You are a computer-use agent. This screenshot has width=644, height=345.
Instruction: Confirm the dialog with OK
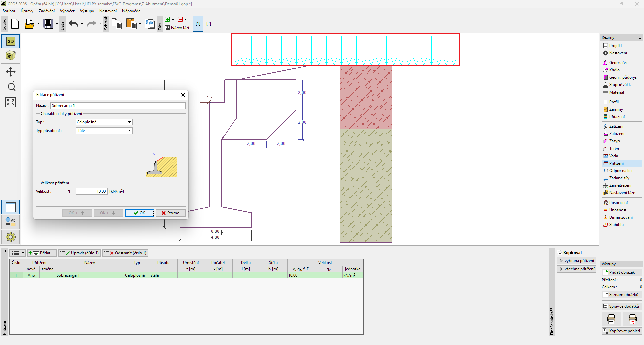pyautogui.click(x=139, y=213)
